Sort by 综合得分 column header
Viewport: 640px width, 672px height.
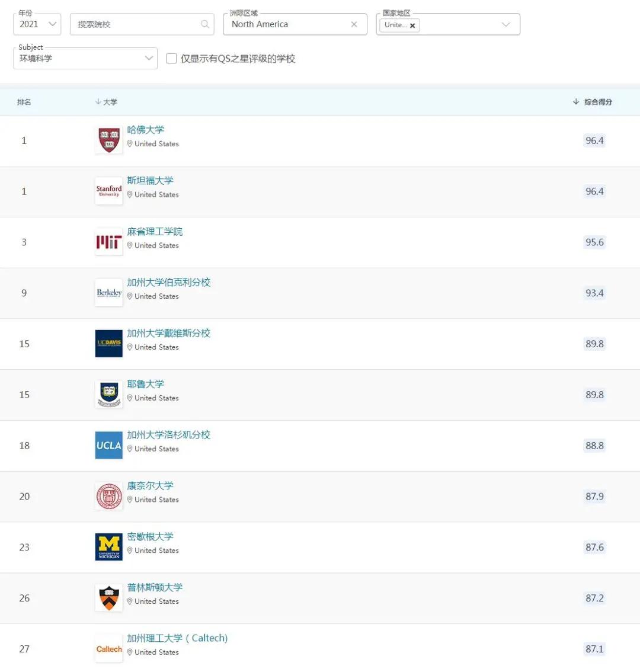593,102
